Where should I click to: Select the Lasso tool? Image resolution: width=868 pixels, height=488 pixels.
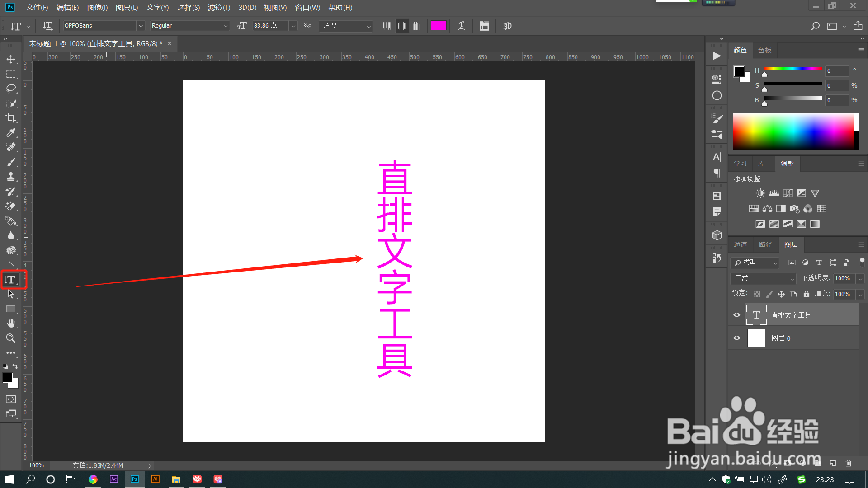click(11, 89)
